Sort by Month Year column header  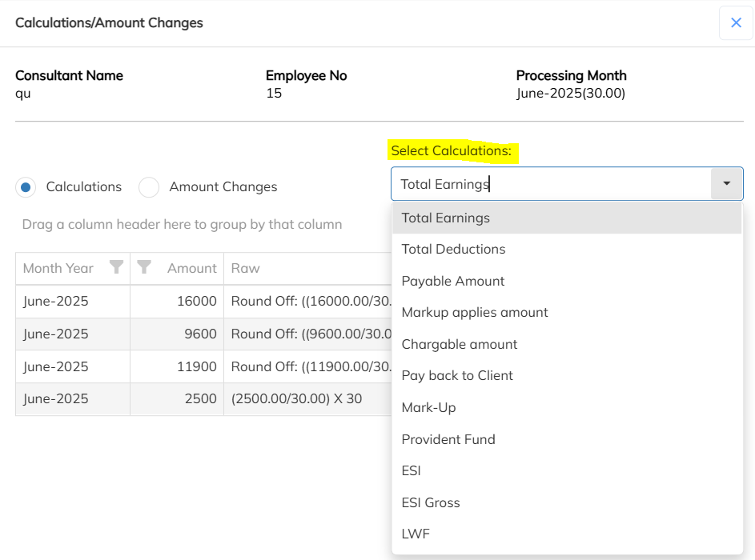(x=58, y=269)
